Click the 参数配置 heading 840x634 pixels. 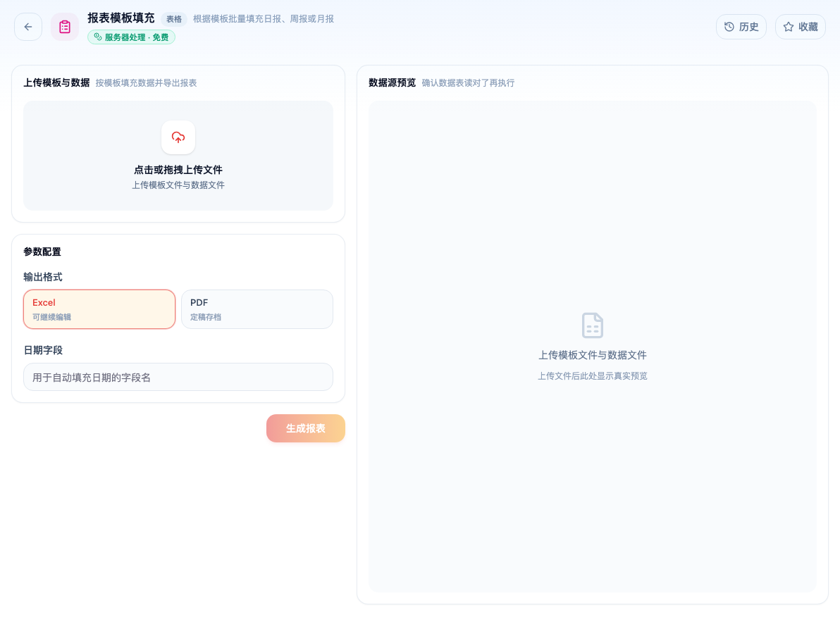point(42,251)
